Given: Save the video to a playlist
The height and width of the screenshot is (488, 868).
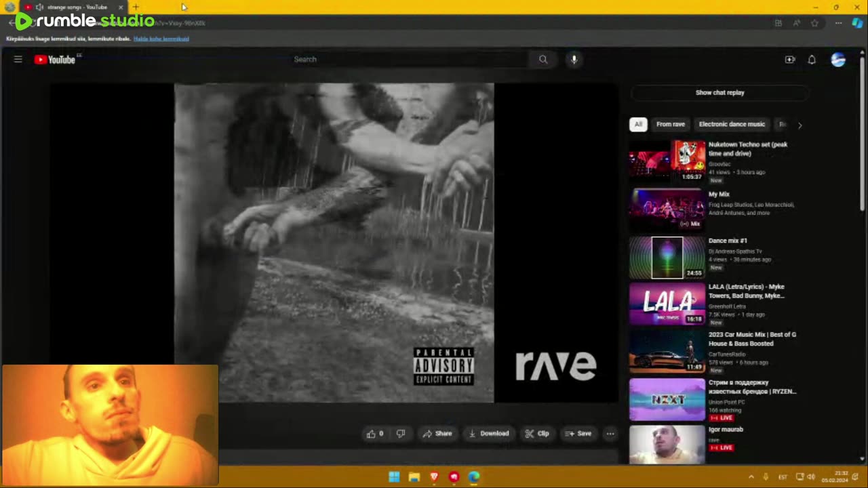Looking at the screenshot, I should tap(578, 434).
